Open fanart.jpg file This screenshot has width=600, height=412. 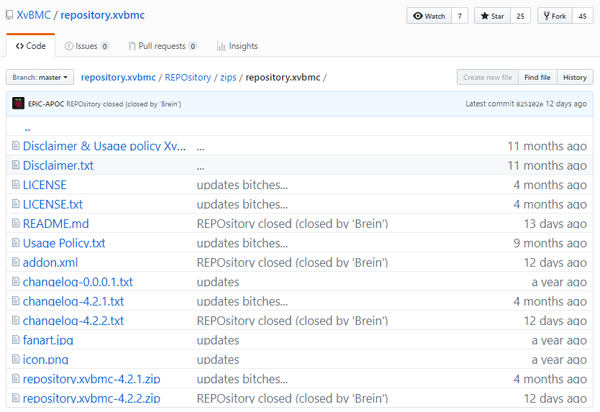[48, 340]
